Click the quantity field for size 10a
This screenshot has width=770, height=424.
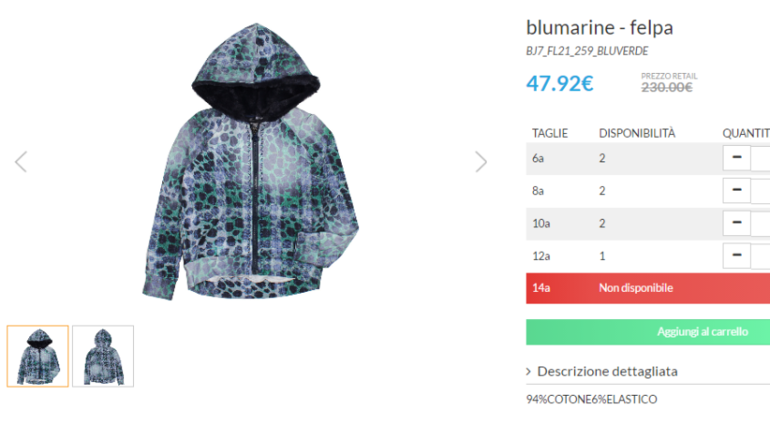click(761, 223)
